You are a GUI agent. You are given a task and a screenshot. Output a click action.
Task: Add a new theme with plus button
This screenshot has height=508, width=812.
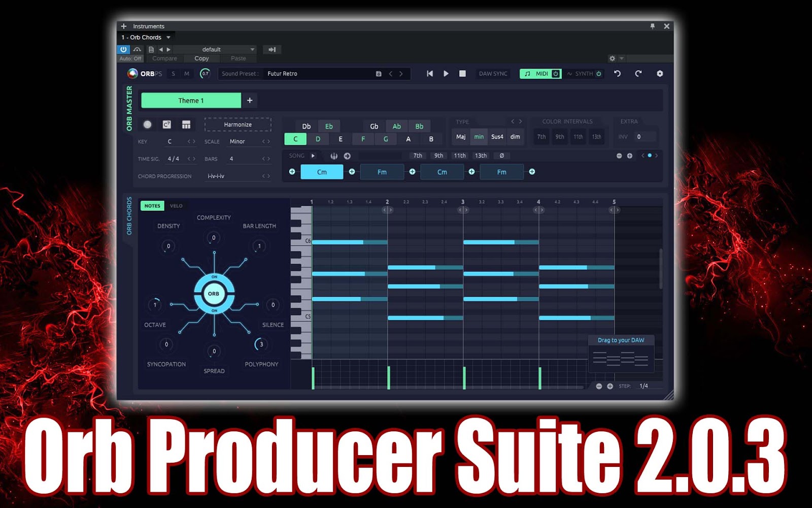coord(250,101)
